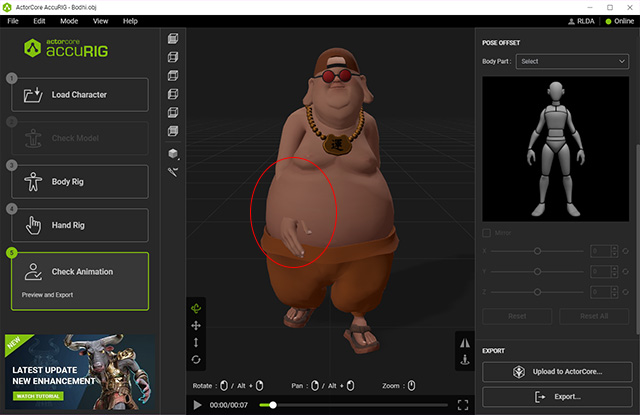
Task: Toggle fullscreen viewport icon
Action: 463,405
